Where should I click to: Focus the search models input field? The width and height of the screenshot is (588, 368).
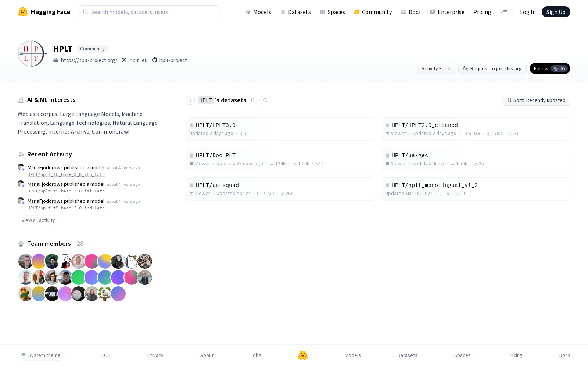tap(150, 12)
